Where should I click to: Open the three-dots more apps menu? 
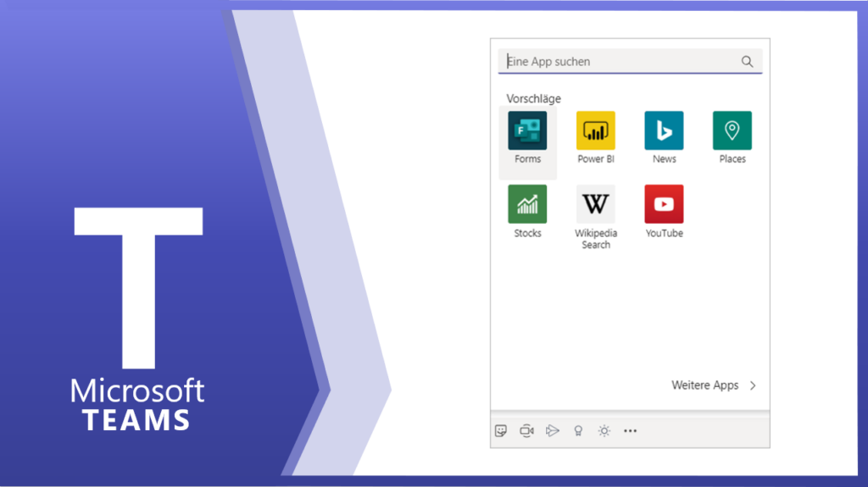[x=630, y=430]
